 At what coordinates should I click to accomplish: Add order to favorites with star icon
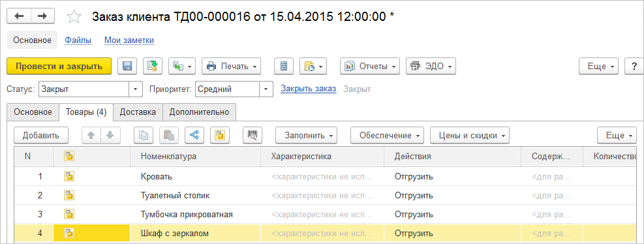(x=74, y=16)
